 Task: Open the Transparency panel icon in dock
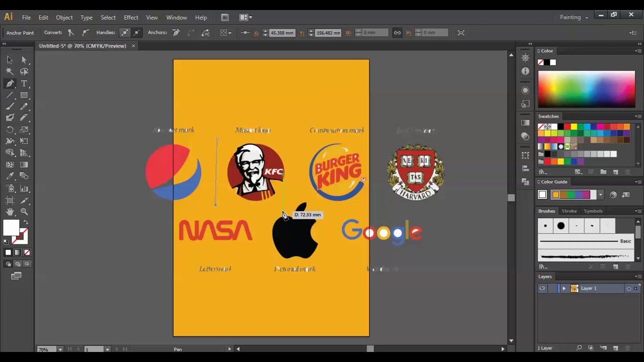(x=525, y=137)
